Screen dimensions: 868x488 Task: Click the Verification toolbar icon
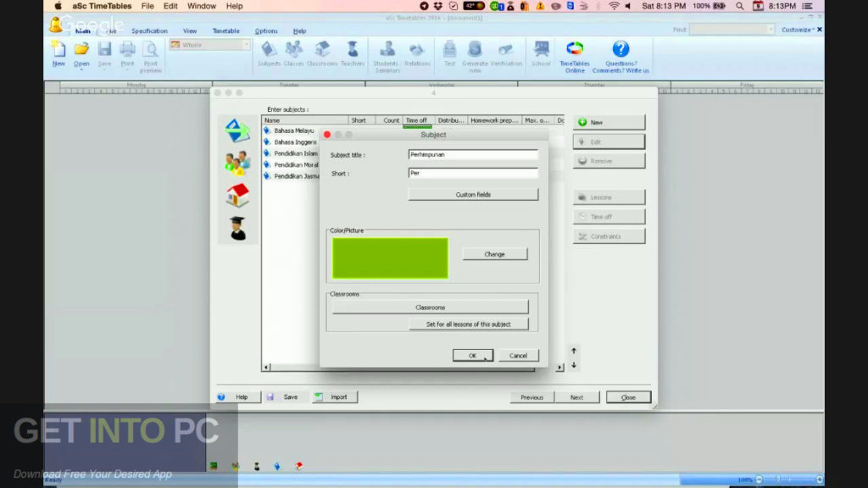tap(506, 53)
